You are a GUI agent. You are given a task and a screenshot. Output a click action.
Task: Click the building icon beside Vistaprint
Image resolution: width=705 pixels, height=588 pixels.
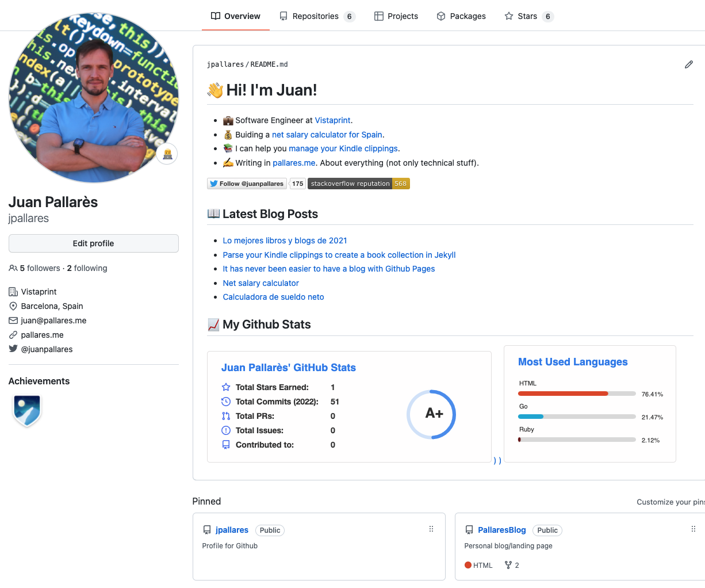click(x=13, y=292)
